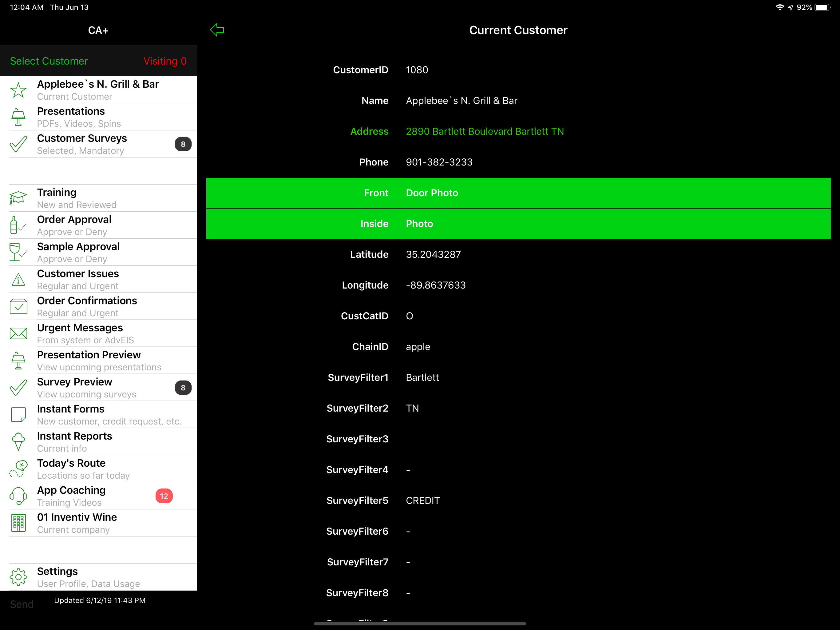The width and height of the screenshot is (840, 630).
Task: Click the Settings gear icon
Action: coord(18,577)
